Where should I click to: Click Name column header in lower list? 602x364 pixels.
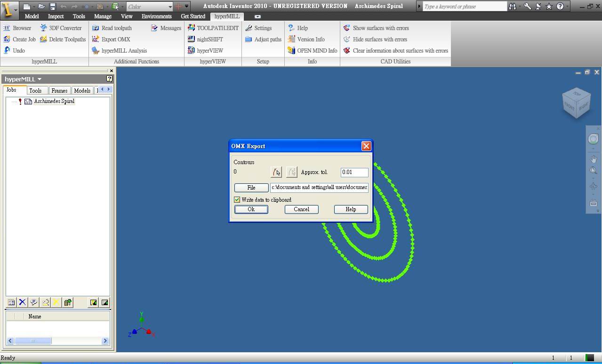67,317
